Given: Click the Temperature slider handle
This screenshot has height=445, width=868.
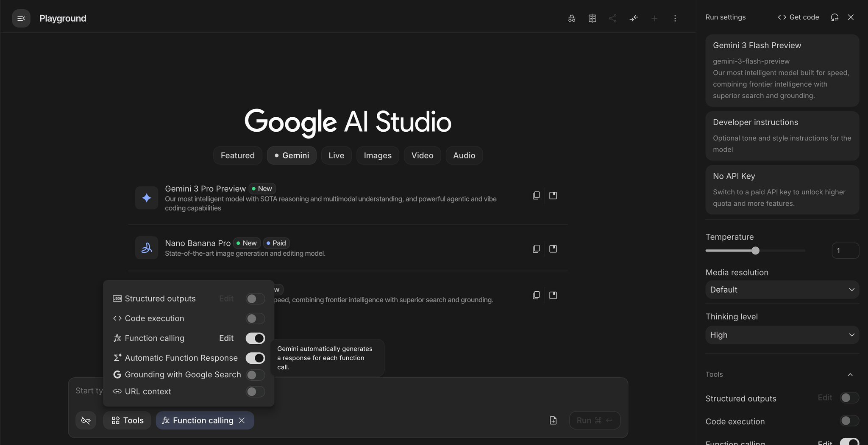Looking at the screenshot, I should (755, 251).
